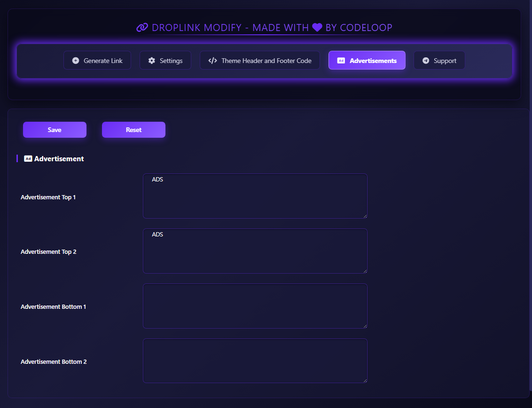Focus the Advertisement Top 1 text area
The height and width of the screenshot is (408, 532).
255,196
